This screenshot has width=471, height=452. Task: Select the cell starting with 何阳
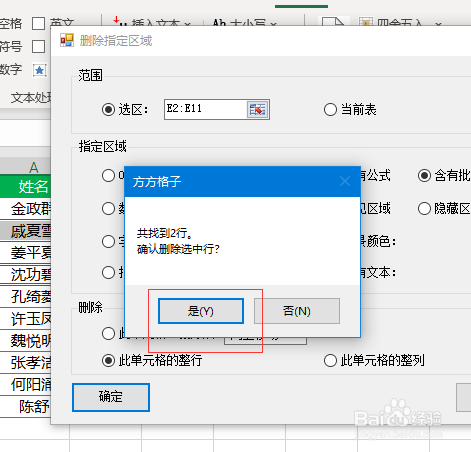click(x=25, y=384)
